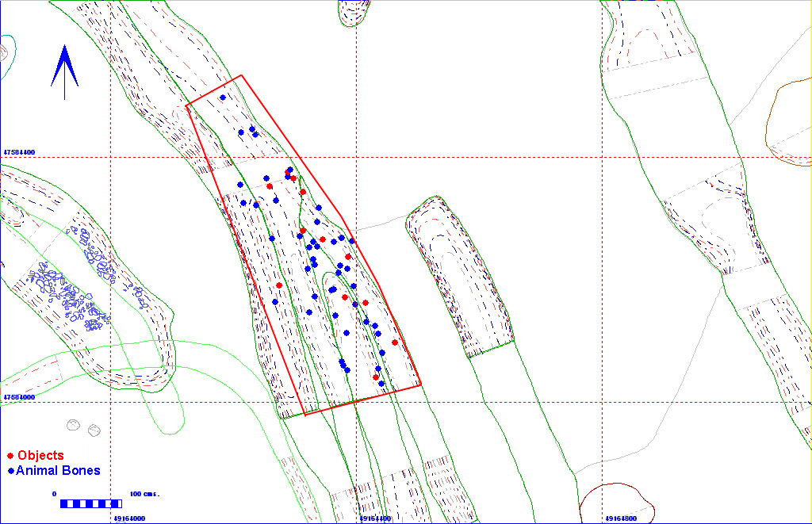This screenshot has width=812, height=524.
Task: Select the '0' scale bar label
Action: click(x=55, y=494)
